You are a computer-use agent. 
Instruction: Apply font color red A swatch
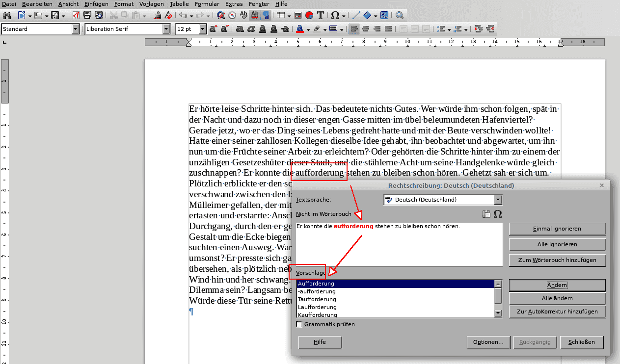300,29
